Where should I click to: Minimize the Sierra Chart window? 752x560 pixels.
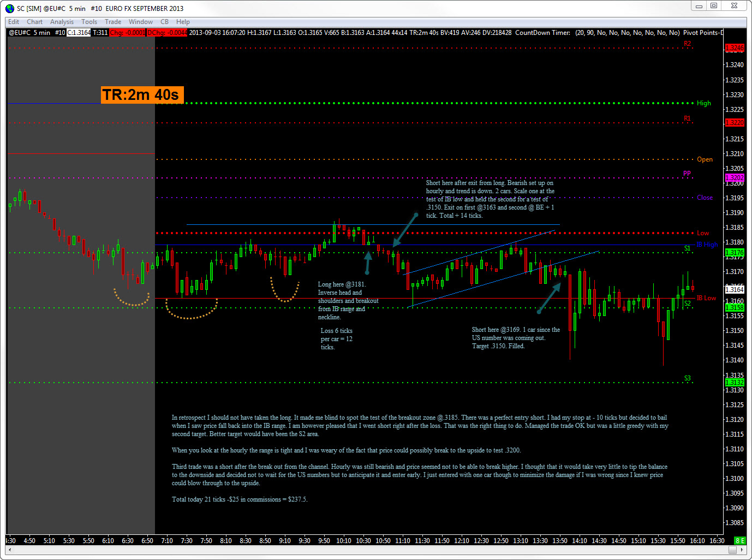pyautogui.click(x=699, y=5)
